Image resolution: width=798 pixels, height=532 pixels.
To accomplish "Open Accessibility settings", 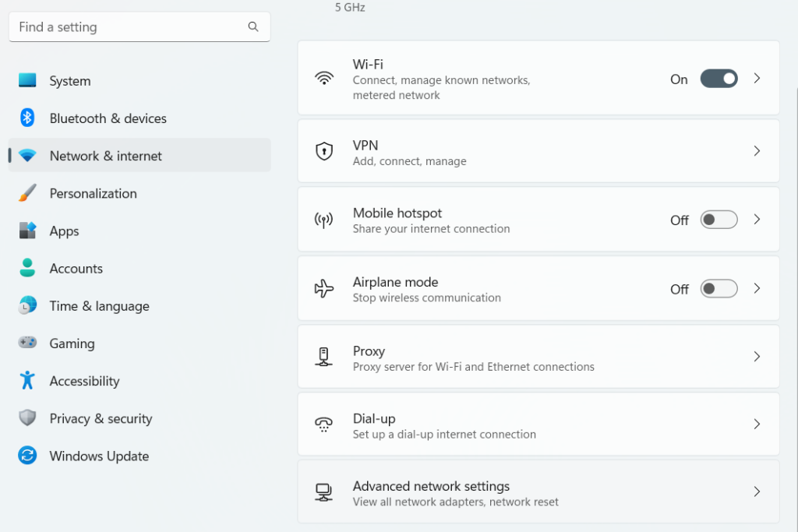I will click(x=139, y=381).
